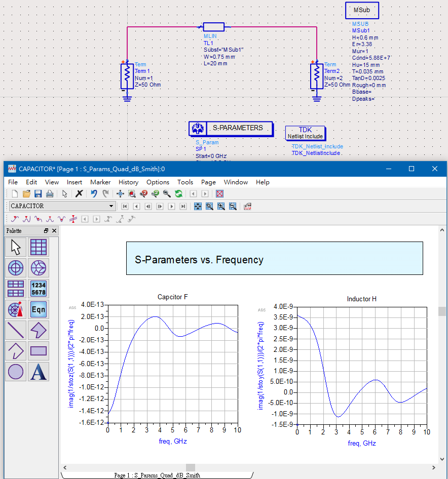This screenshot has width=448, height=479.
Task: Click the S-Parameters vs. Frequency title box
Action: click(274, 258)
